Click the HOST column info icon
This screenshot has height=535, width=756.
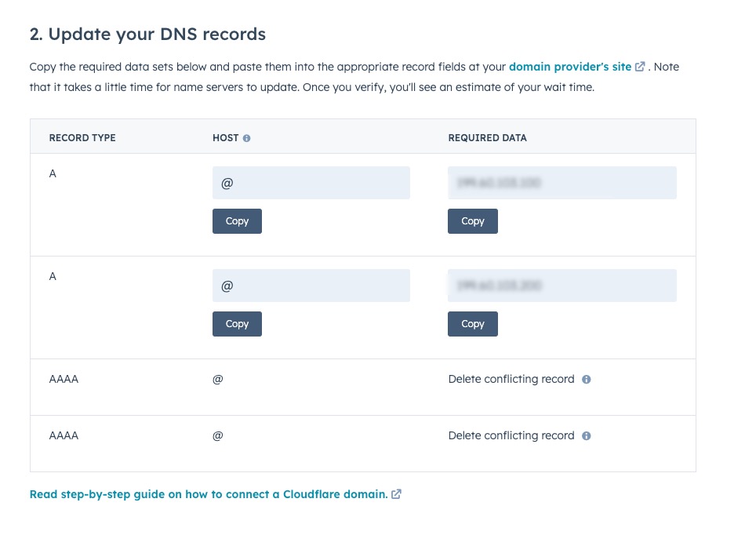247,138
